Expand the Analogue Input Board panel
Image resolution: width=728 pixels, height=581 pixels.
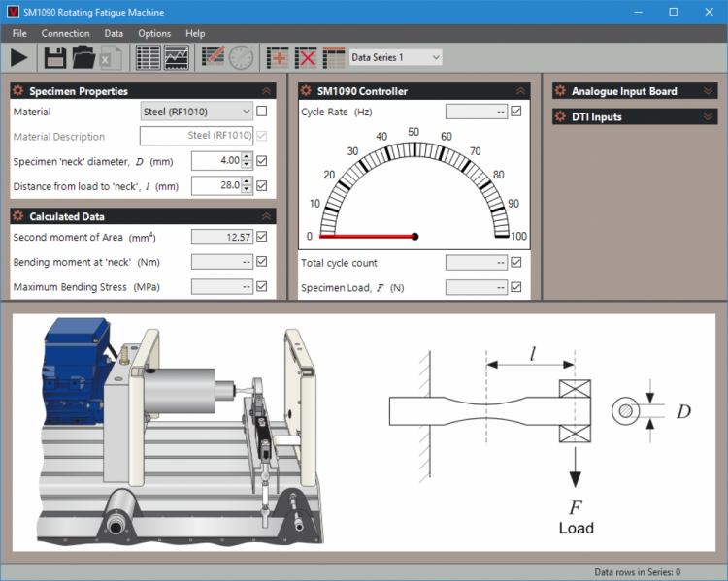pos(708,91)
